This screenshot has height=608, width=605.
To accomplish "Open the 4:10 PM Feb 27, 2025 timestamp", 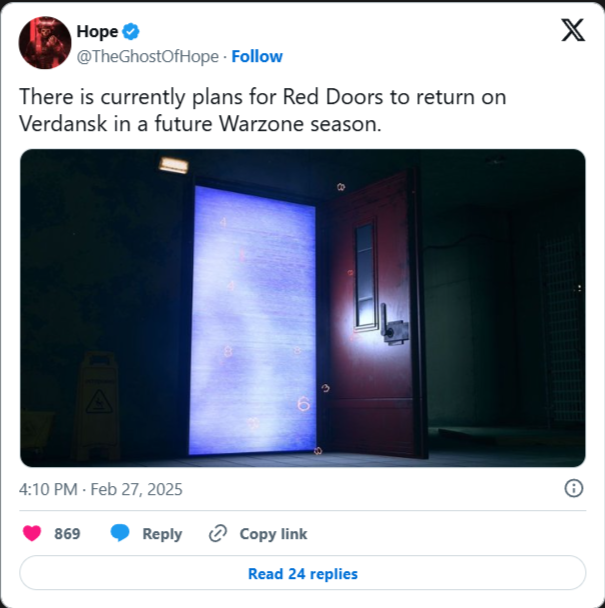I will [x=101, y=489].
